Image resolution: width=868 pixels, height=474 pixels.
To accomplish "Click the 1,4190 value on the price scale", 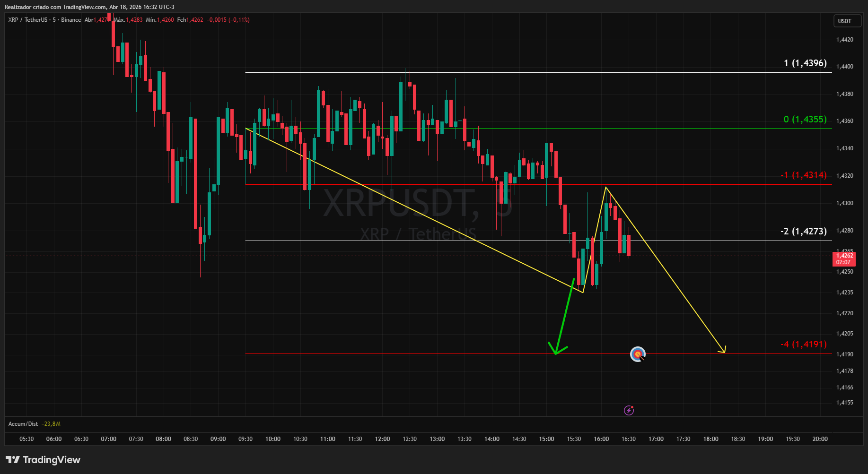I will [x=845, y=354].
